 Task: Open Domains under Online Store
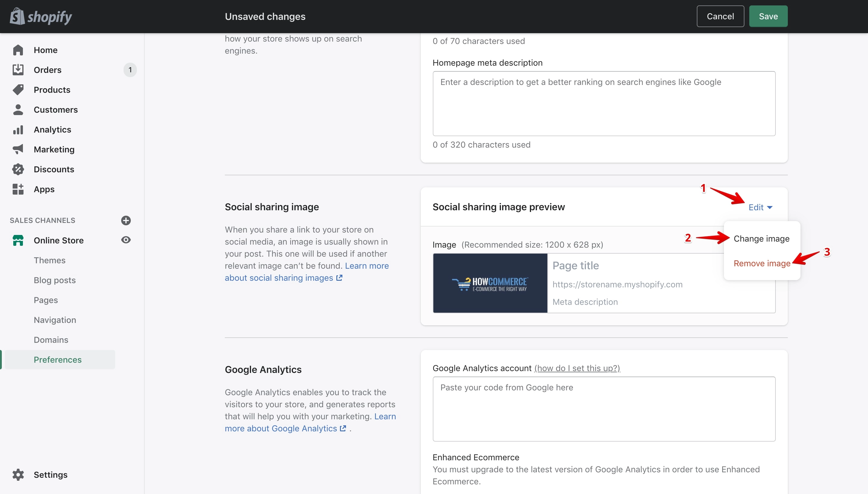click(51, 340)
